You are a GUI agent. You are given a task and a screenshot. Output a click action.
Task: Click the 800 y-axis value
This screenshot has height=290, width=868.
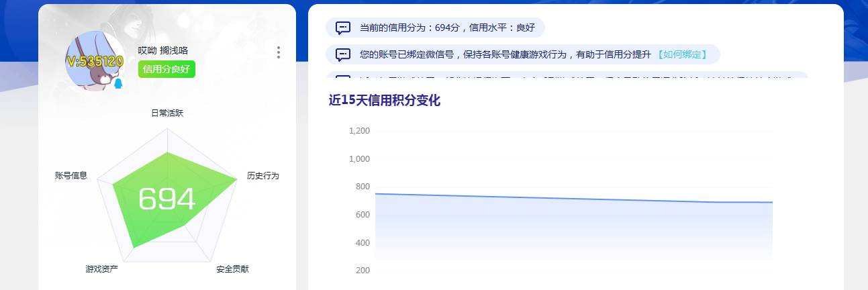tap(363, 187)
